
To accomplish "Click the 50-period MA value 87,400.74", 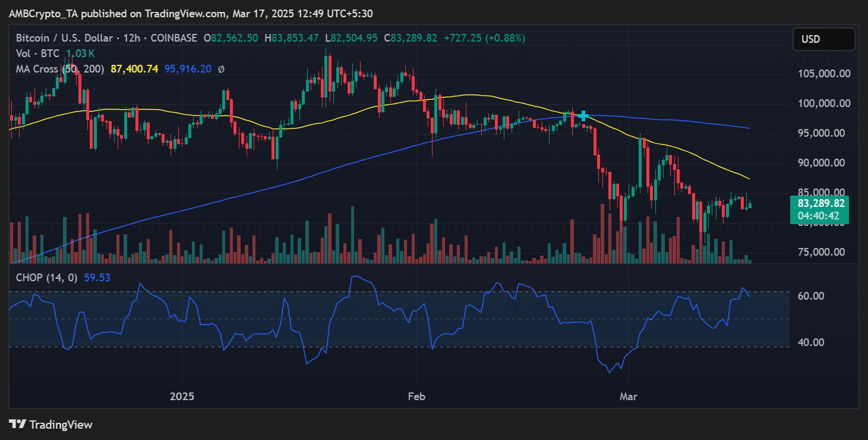I will click(134, 69).
